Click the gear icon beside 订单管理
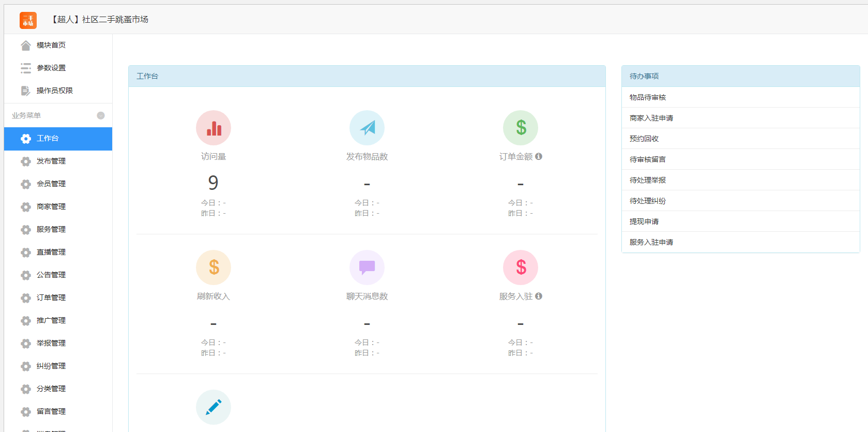Image resolution: width=868 pixels, height=432 pixels. click(x=26, y=298)
